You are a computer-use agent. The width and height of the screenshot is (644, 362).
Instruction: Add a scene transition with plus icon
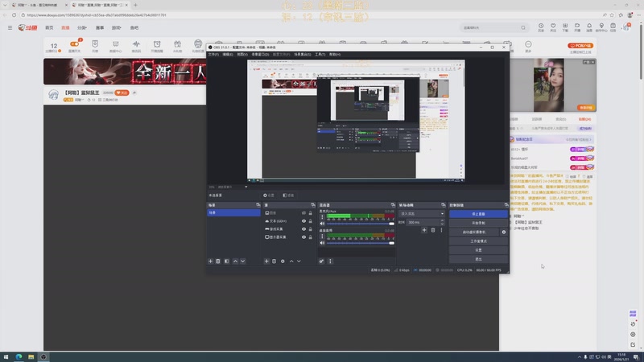point(424,230)
